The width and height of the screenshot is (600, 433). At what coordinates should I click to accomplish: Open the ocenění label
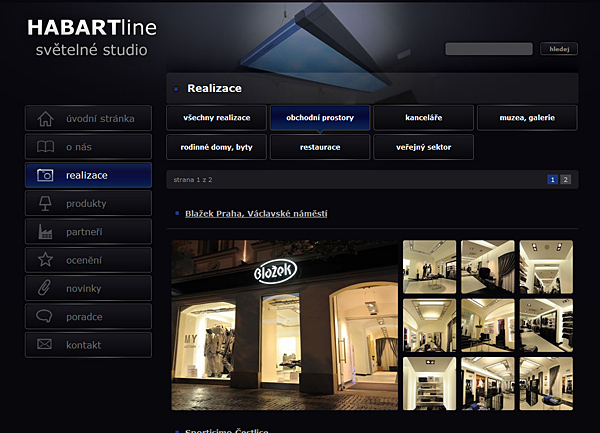pos(84,260)
